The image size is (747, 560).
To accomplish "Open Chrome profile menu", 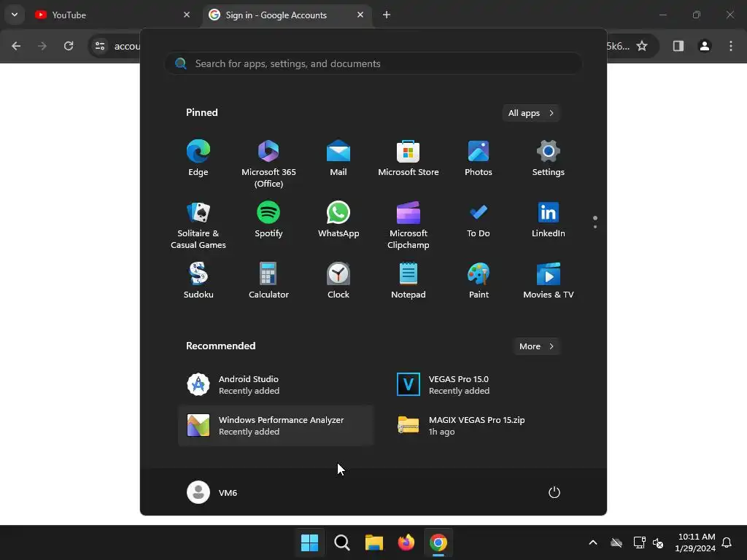I will click(x=705, y=46).
